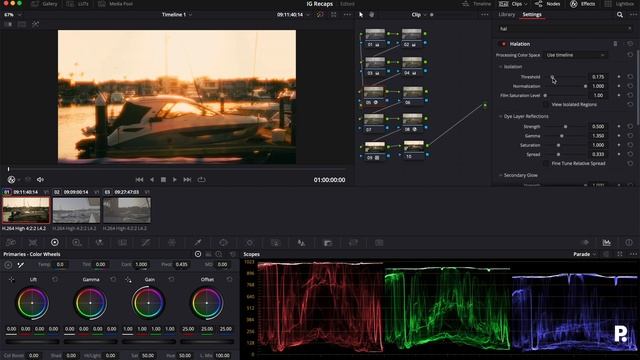640x360 pixels.
Task: Collapse the Isolation section
Action: click(500, 67)
